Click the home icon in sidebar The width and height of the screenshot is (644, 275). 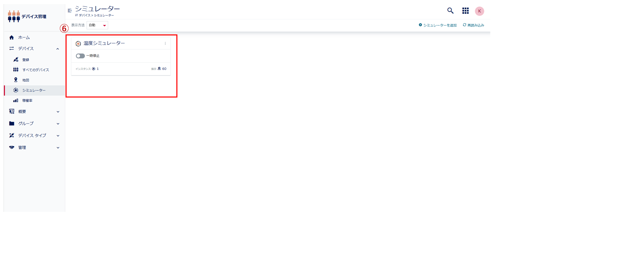[12, 37]
